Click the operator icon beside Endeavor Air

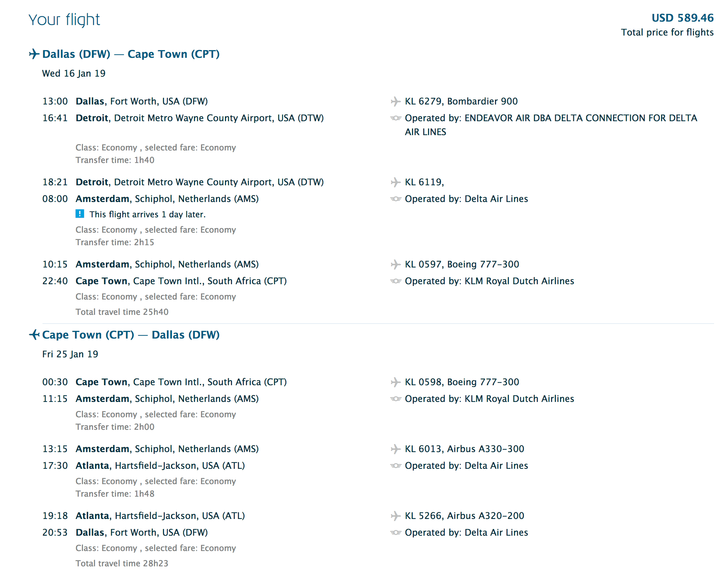(x=396, y=118)
